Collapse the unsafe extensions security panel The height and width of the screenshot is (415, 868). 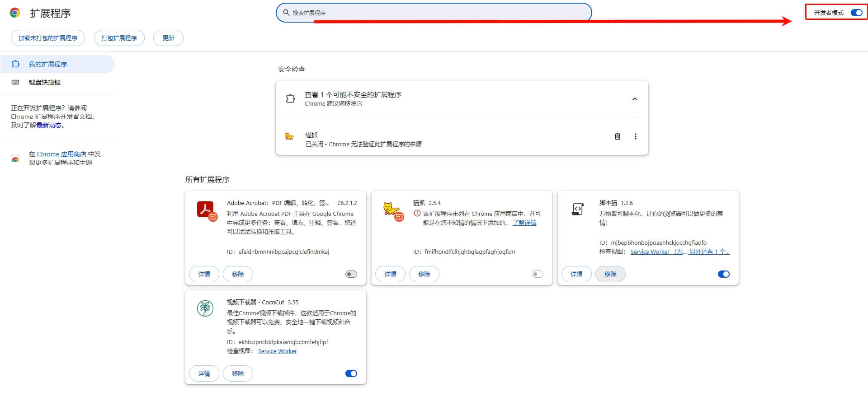[635, 98]
